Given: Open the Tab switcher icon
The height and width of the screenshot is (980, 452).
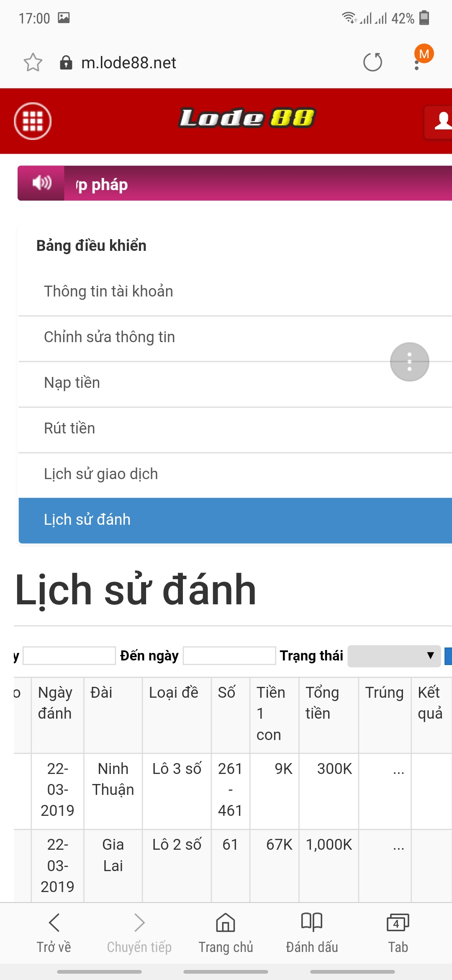Looking at the screenshot, I should pyautogui.click(x=398, y=930).
